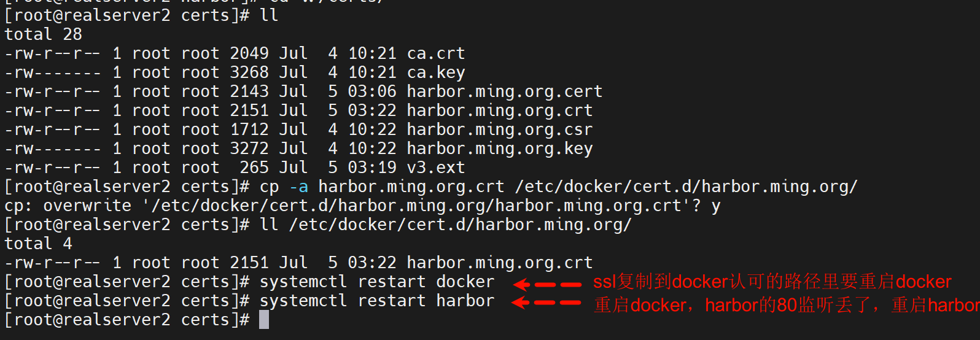This screenshot has width=980, height=340.
Task: Click the 1712 file size of the csr file
Action: pos(249,129)
